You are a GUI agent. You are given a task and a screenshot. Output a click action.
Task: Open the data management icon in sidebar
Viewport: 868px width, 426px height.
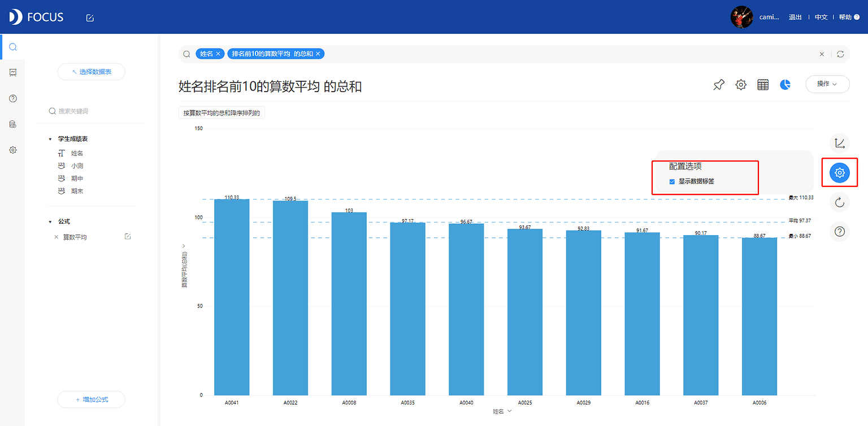tap(12, 124)
